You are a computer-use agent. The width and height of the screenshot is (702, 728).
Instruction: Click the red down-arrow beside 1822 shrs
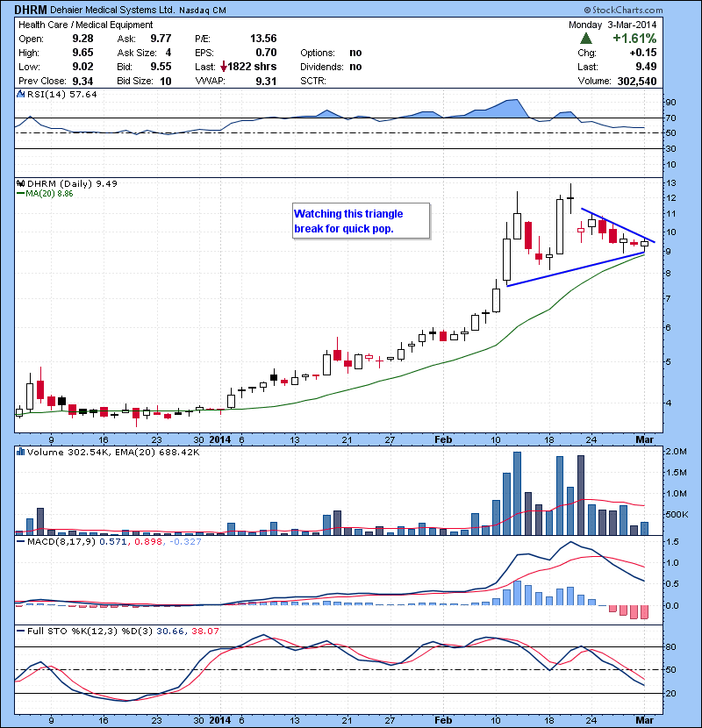[x=224, y=67]
